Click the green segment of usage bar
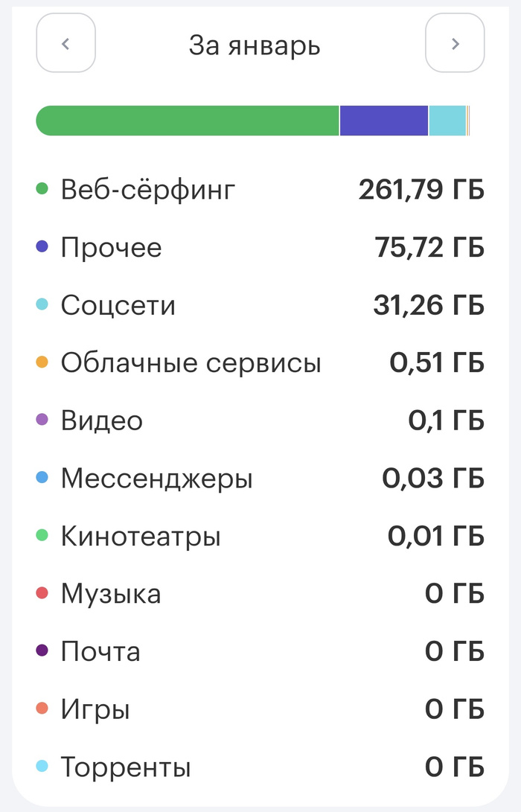 point(188,121)
